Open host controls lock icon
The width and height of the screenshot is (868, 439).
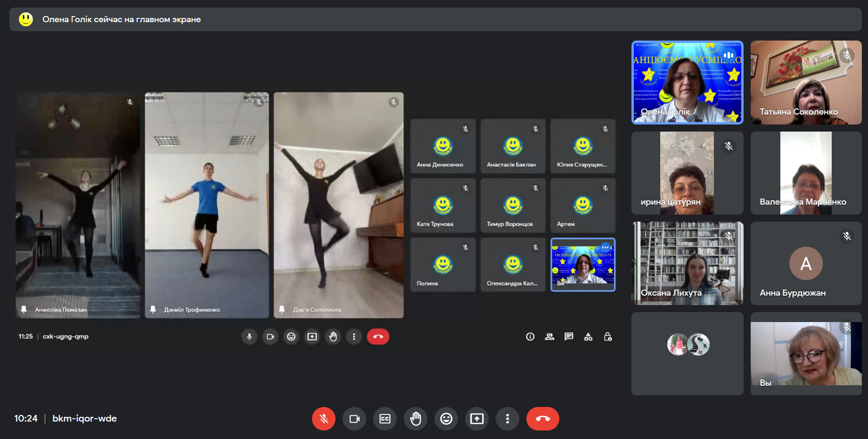[608, 337]
